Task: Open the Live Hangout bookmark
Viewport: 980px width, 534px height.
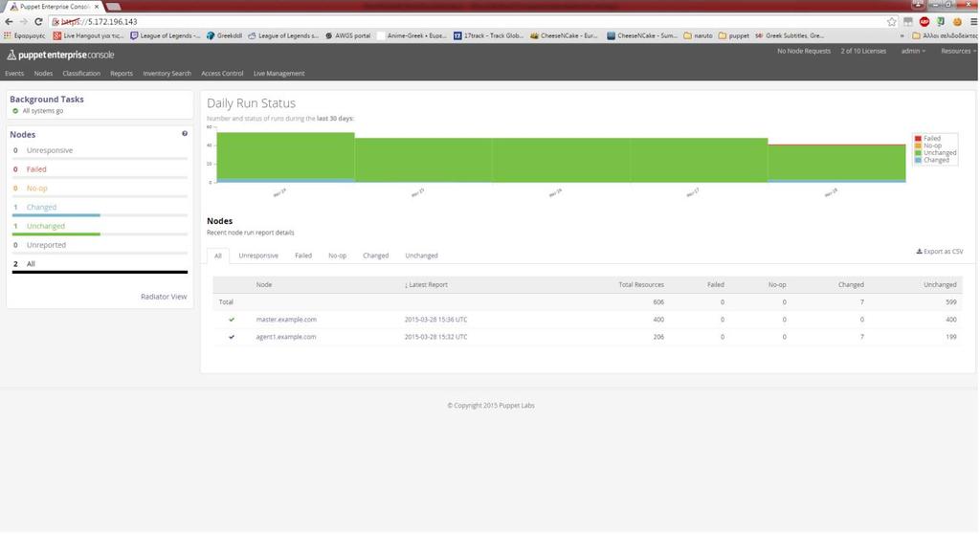Action: tap(89, 35)
